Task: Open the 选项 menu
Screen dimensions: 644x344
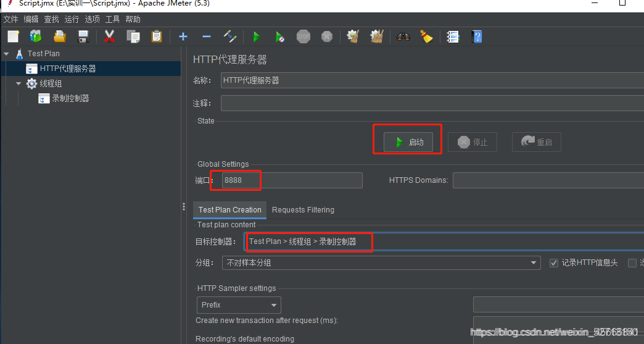Action: coord(92,19)
